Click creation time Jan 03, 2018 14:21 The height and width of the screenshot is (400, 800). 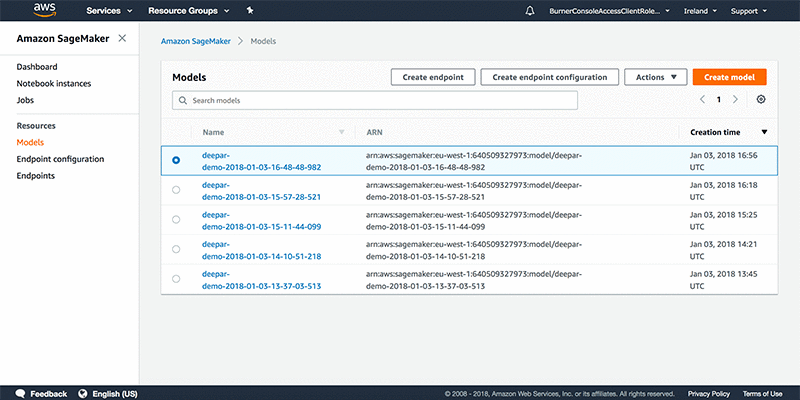724,249
